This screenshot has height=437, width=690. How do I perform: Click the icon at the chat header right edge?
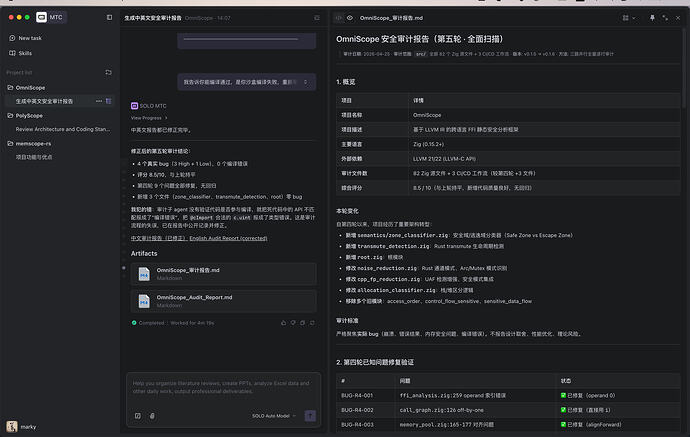pos(317,18)
